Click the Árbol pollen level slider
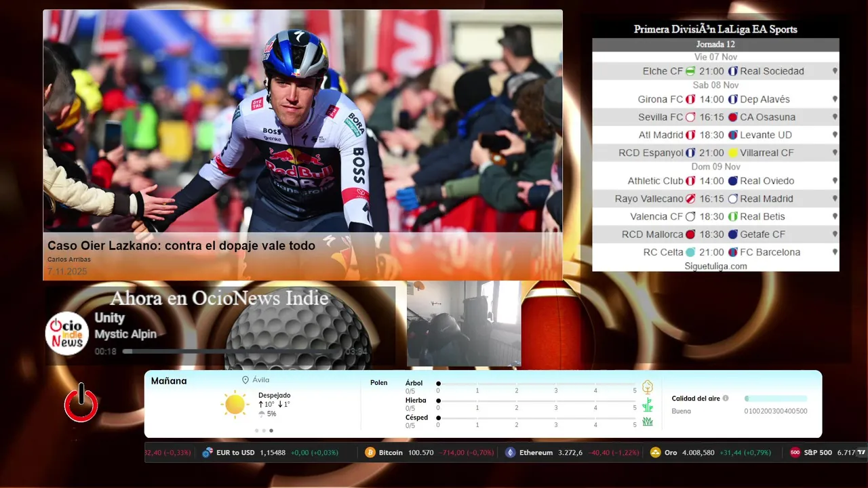The image size is (868, 488). point(536,384)
